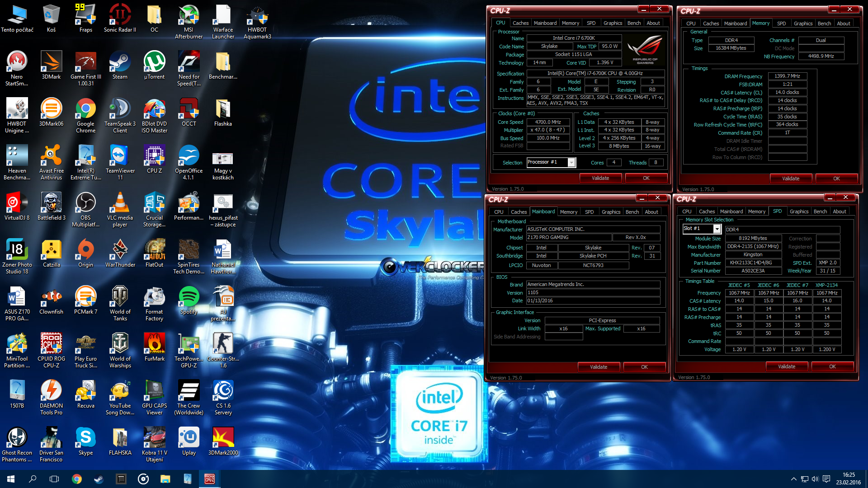The image size is (868, 488).
Task: Select the Koš recycle bin icon
Action: pyautogui.click(x=51, y=18)
